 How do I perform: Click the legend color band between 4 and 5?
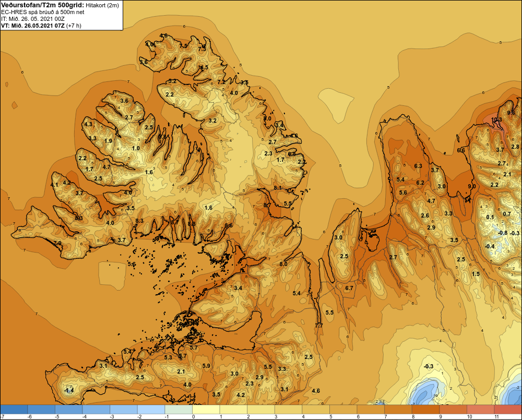316,409
